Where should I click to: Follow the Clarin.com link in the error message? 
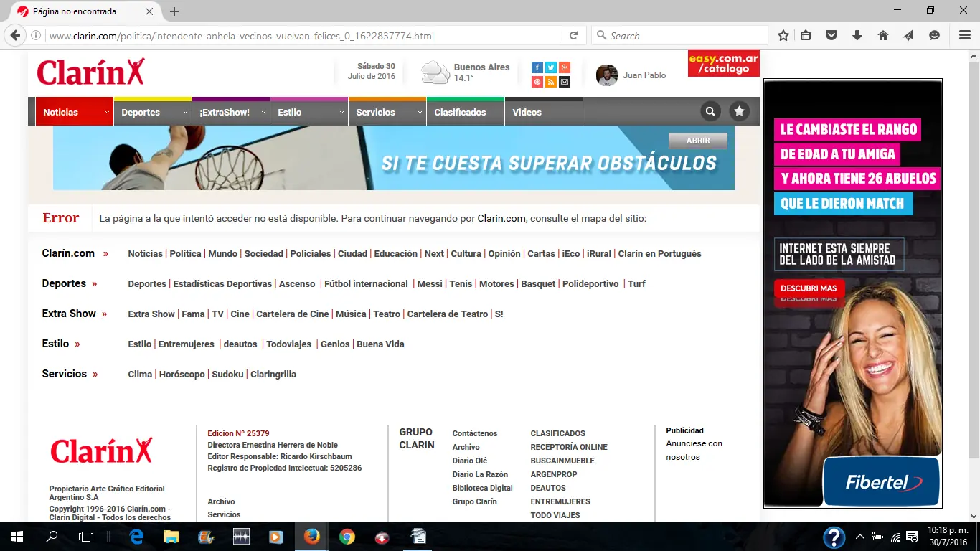501,218
